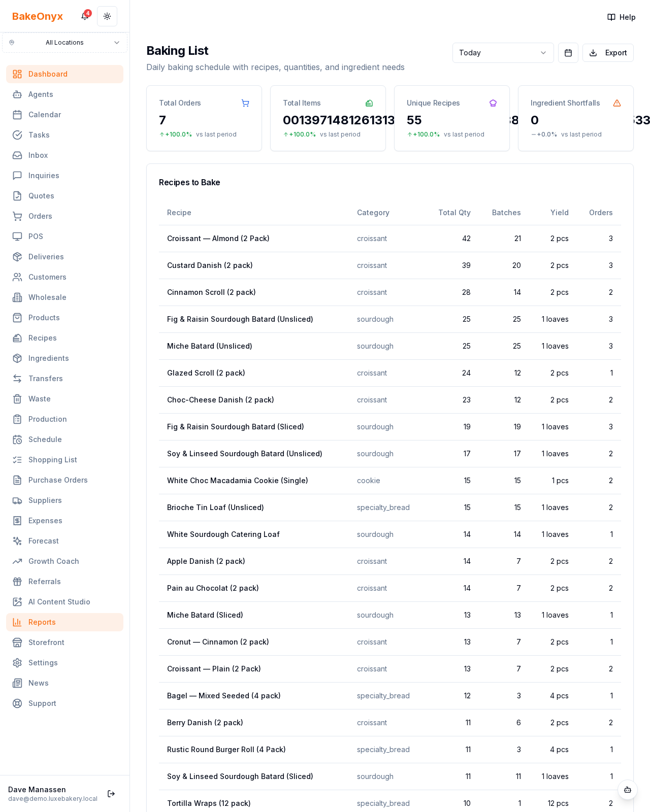Screen dimensions: 650x812
Task: Expand the All Locations dropdown
Action: click(x=64, y=43)
